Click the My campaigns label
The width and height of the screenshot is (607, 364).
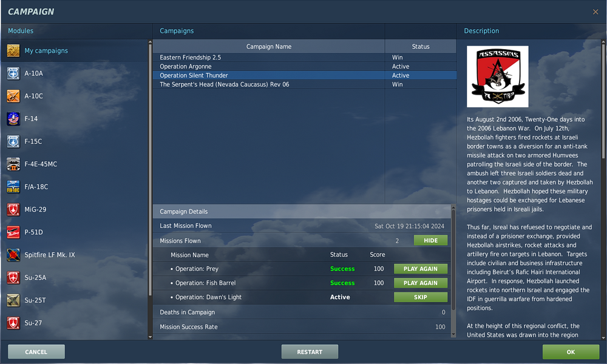(x=46, y=51)
